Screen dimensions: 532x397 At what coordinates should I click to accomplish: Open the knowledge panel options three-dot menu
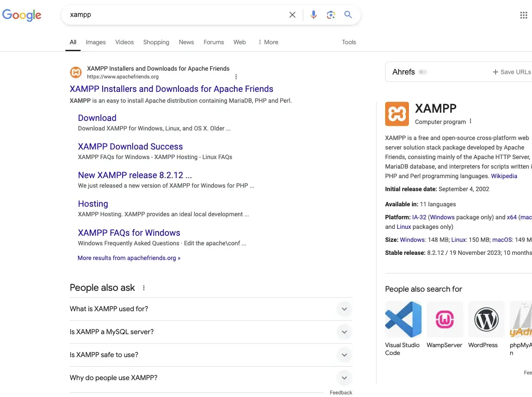point(470,121)
